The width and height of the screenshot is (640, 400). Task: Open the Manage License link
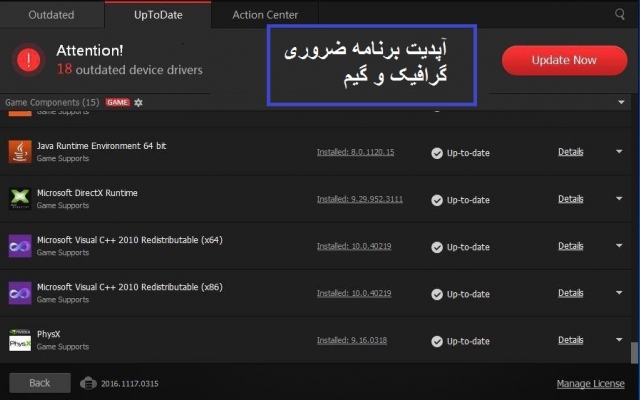(x=591, y=384)
